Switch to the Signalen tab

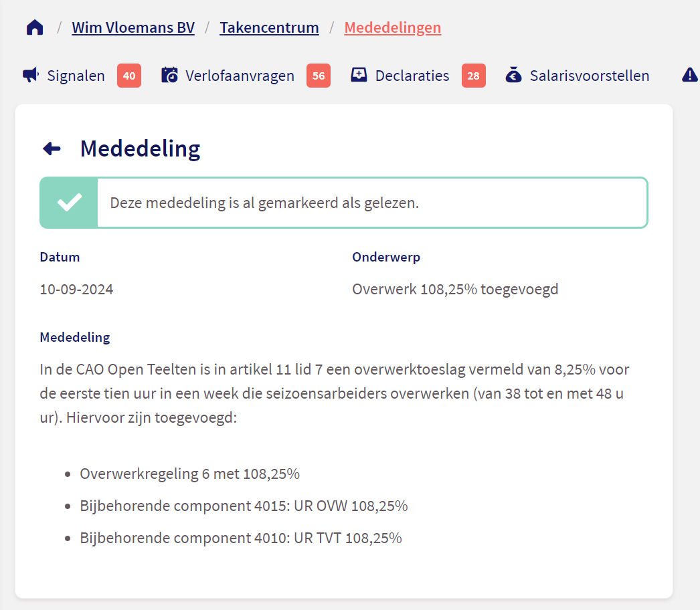pos(76,76)
